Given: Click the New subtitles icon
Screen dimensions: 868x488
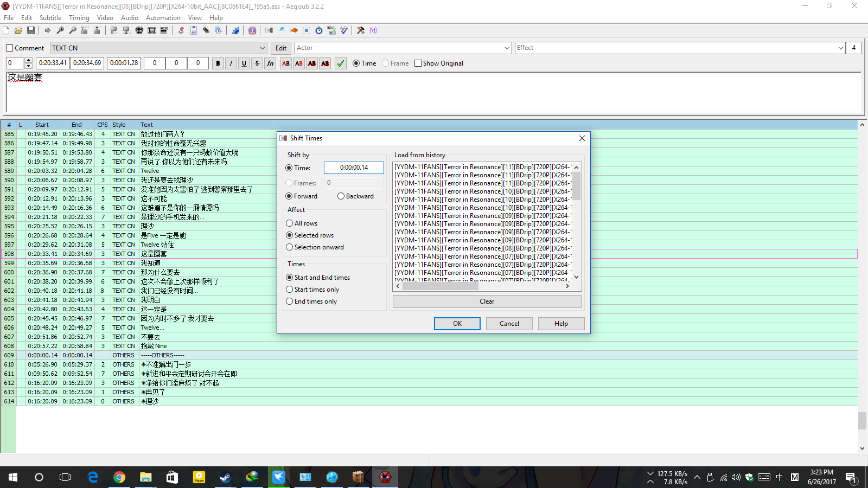Looking at the screenshot, I should (x=6, y=30).
